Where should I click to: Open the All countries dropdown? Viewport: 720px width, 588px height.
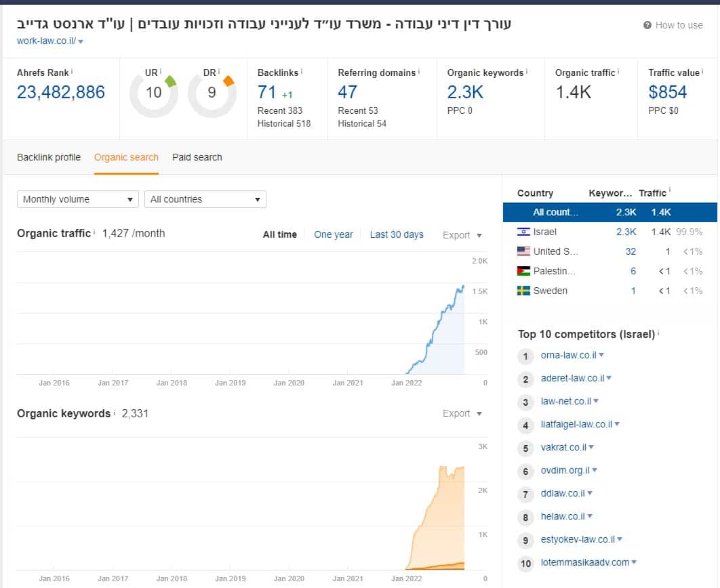click(205, 200)
